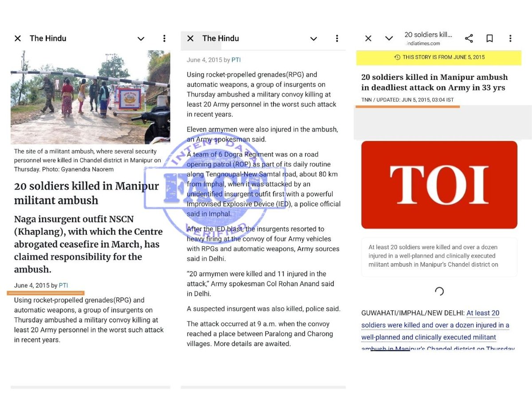Click the PTI link under the NSCN subheading
Screen dimensions: 532x399
click(x=63, y=285)
